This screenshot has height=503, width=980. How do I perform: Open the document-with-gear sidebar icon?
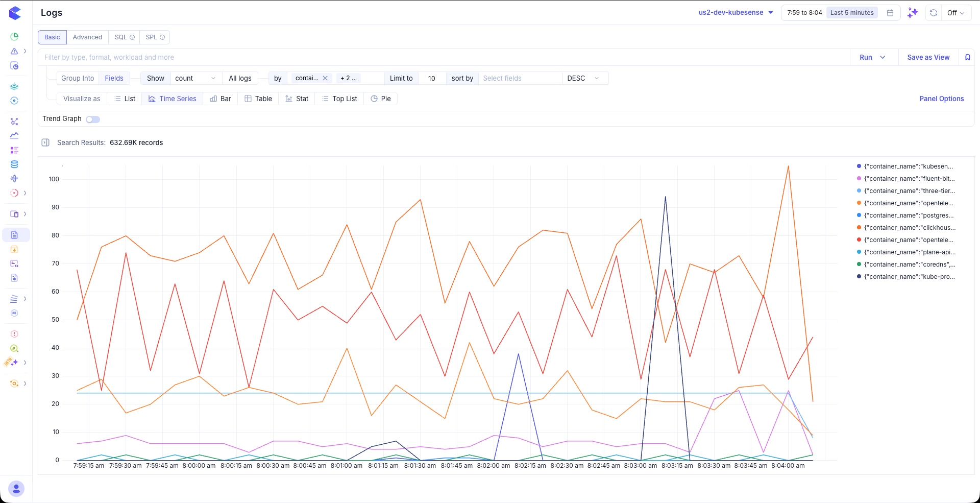14,278
